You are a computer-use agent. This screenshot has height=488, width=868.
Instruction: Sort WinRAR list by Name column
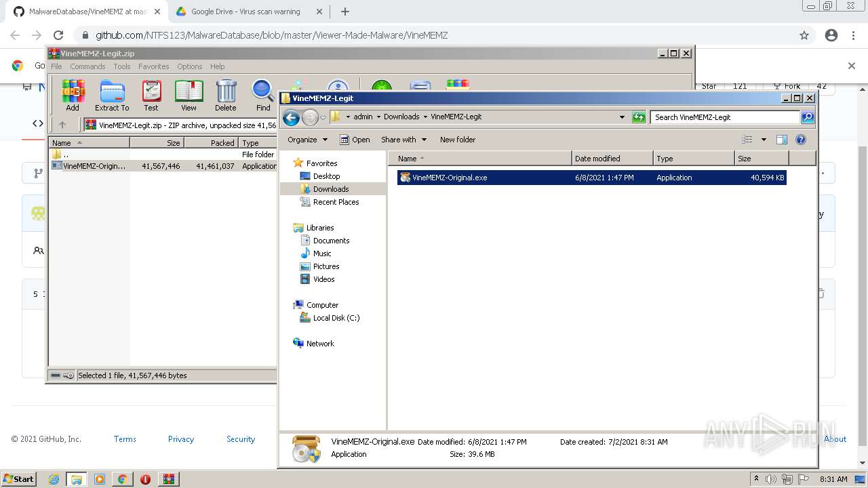pyautogui.click(x=90, y=143)
